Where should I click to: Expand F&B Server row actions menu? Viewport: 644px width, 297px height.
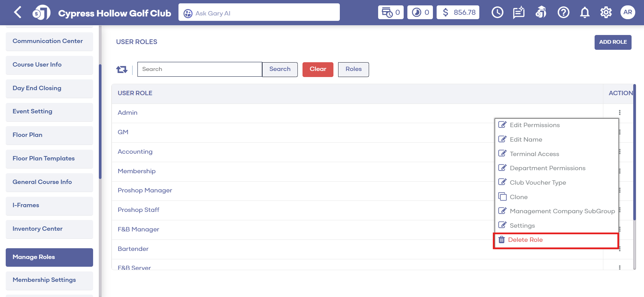[x=619, y=267]
